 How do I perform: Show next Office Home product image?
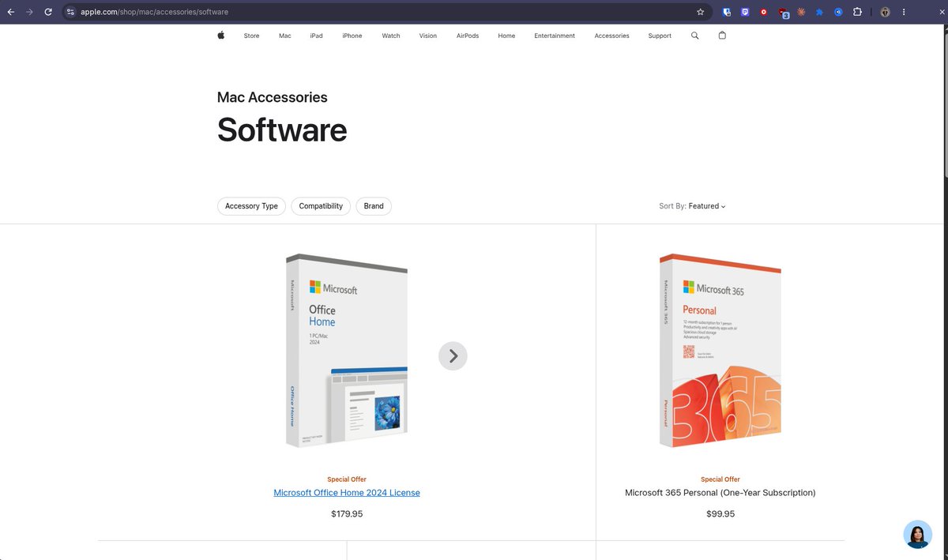pos(453,356)
